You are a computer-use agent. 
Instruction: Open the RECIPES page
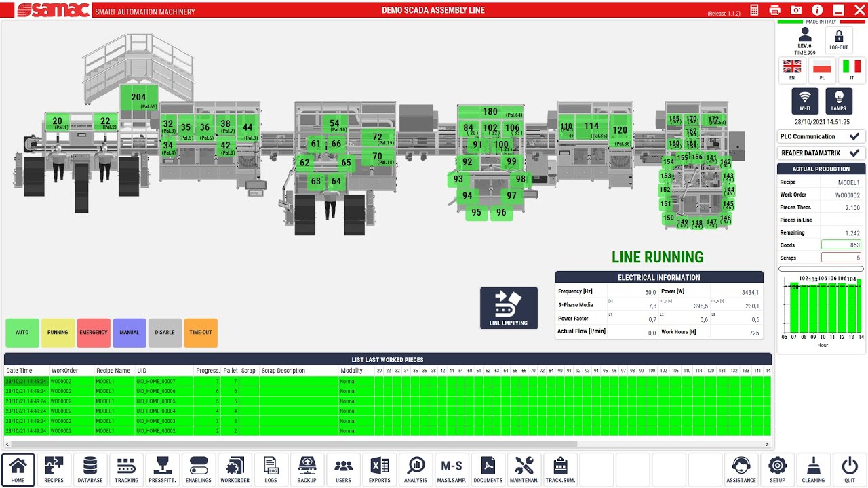point(54,470)
